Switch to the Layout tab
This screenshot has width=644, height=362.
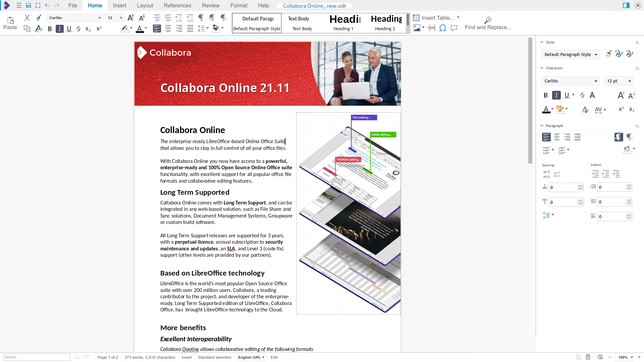[x=145, y=5]
